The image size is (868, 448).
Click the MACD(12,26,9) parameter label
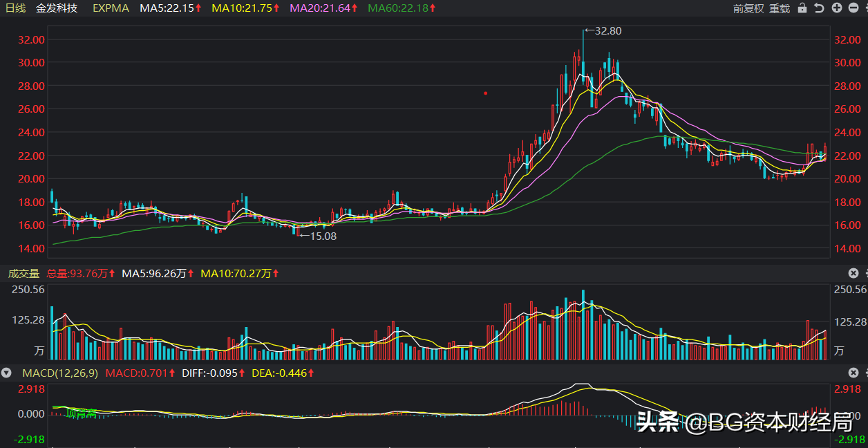click(x=61, y=373)
